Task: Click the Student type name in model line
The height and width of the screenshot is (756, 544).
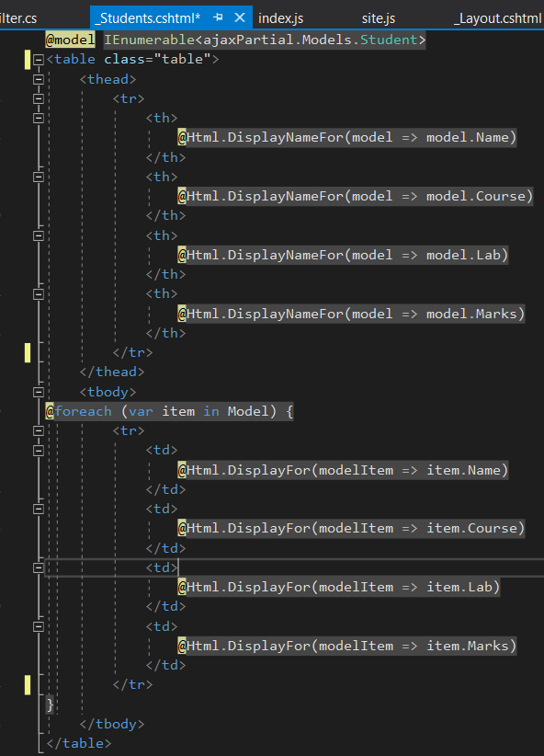Action: (x=389, y=40)
